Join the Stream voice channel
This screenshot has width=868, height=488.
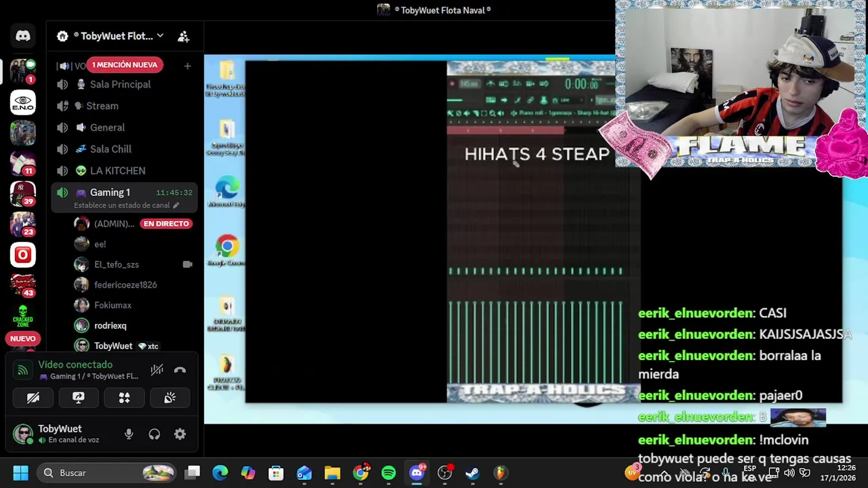click(x=125, y=106)
